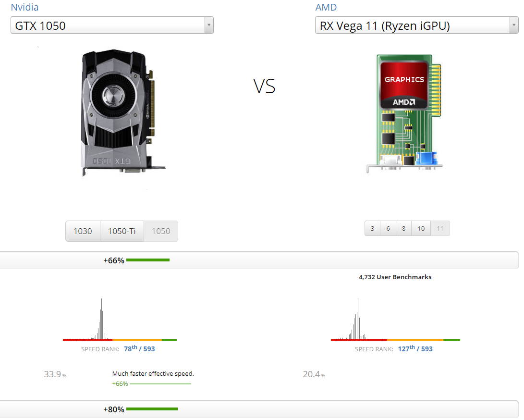Viewport: 524px width, 420px height.
Task: Click the Much faster effective speed text
Action: pyautogui.click(x=153, y=373)
